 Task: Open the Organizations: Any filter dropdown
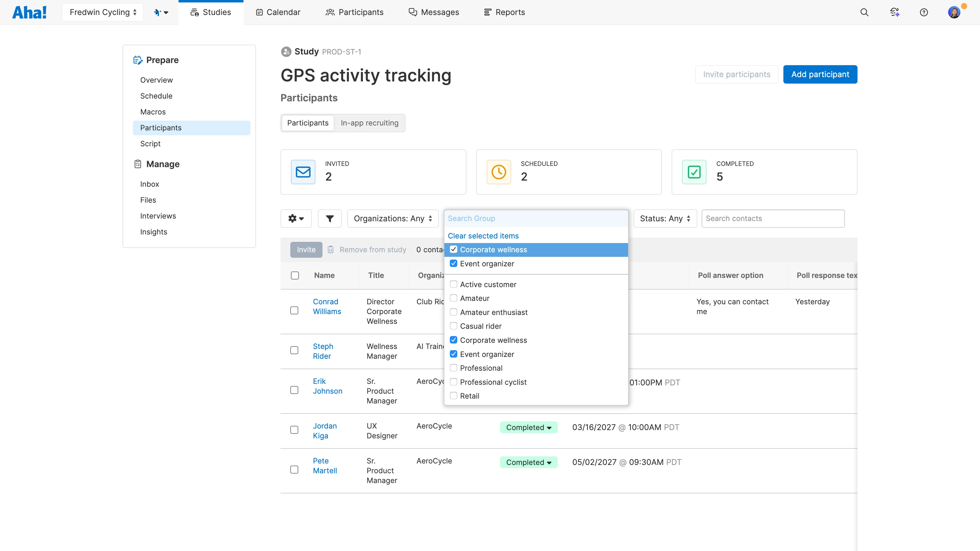pyautogui.click(x=393, y=218)
